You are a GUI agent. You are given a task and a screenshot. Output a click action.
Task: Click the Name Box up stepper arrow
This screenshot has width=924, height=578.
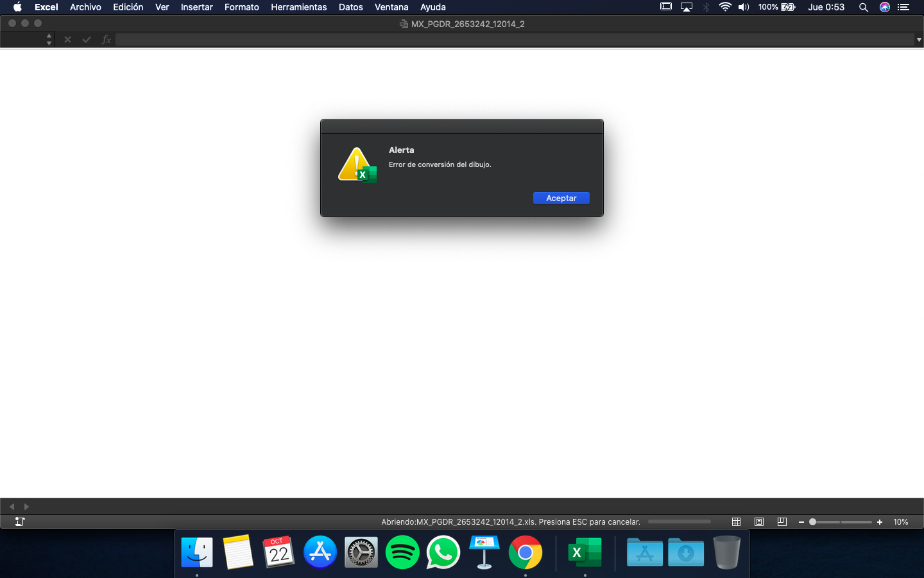point(49,36)
